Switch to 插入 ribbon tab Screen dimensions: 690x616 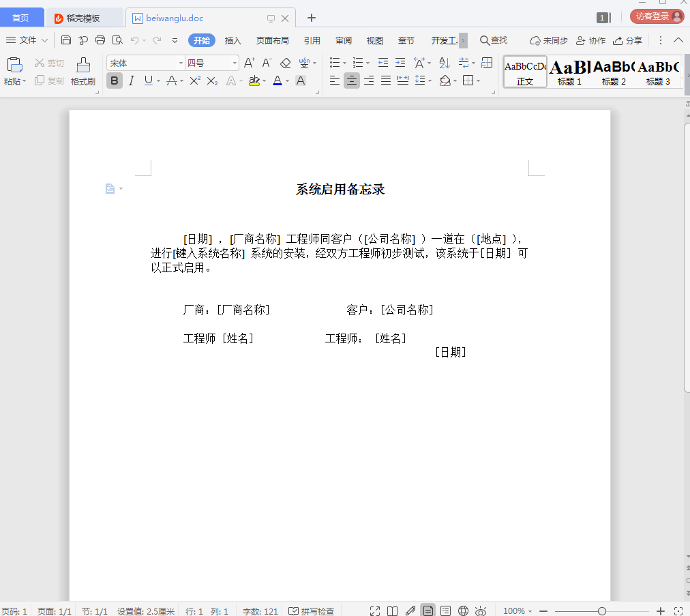coord(232,40)
